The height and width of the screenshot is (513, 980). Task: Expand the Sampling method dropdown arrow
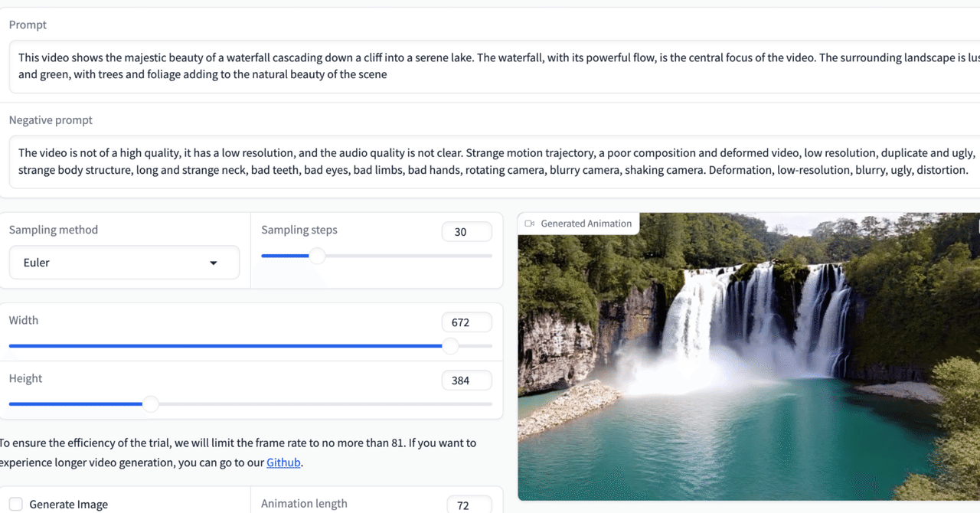click(x=214, y=263)
